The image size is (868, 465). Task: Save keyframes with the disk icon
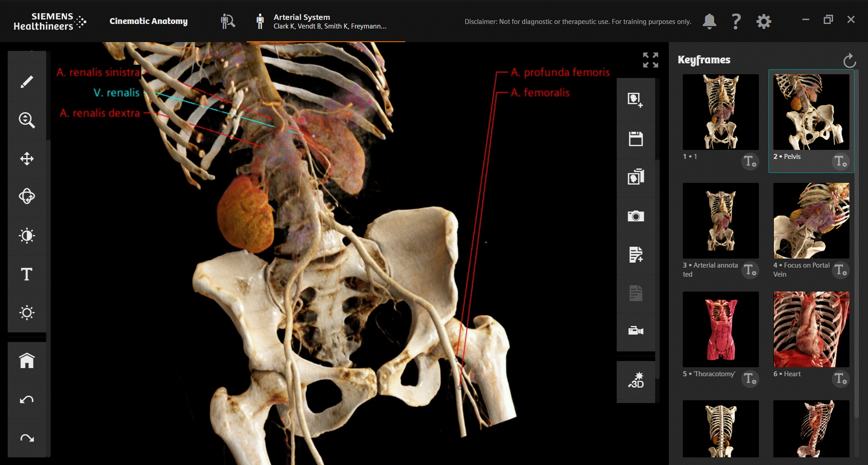tap(636, 139)
